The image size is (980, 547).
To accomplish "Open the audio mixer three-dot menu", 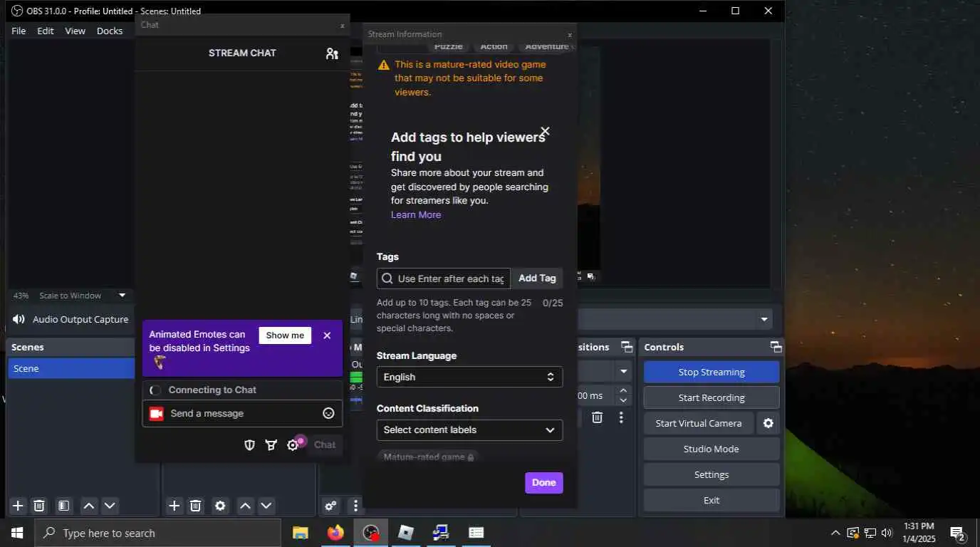I will (355, 506).
